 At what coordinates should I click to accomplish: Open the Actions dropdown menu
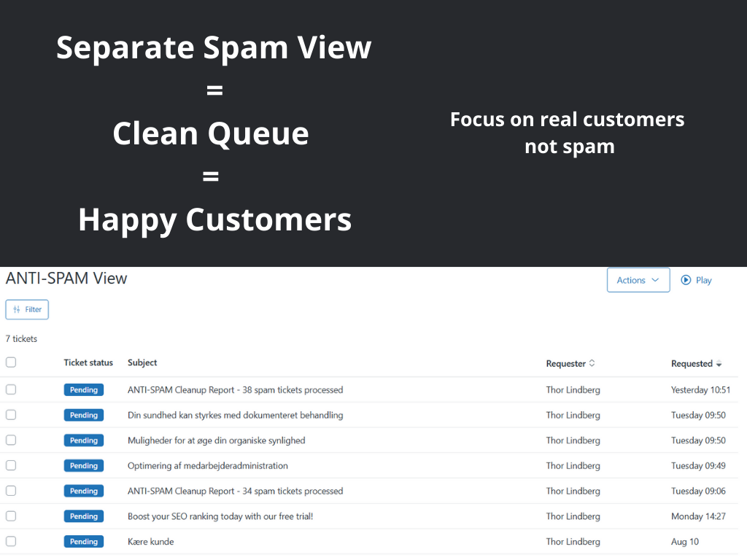pyautogui.click(x=638, y=280)
